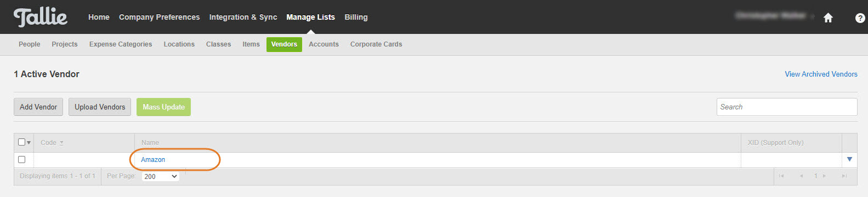Open the Manage Lists menu
This screenshot has height=197, width=868.
(x=310, y=17)
